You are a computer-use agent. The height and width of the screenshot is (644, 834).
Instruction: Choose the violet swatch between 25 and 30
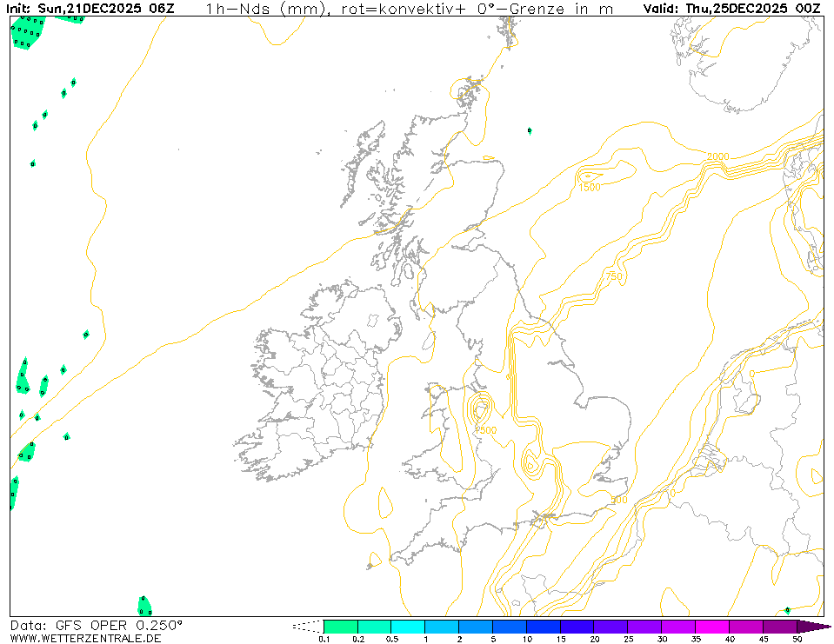[x=645, y=626]
